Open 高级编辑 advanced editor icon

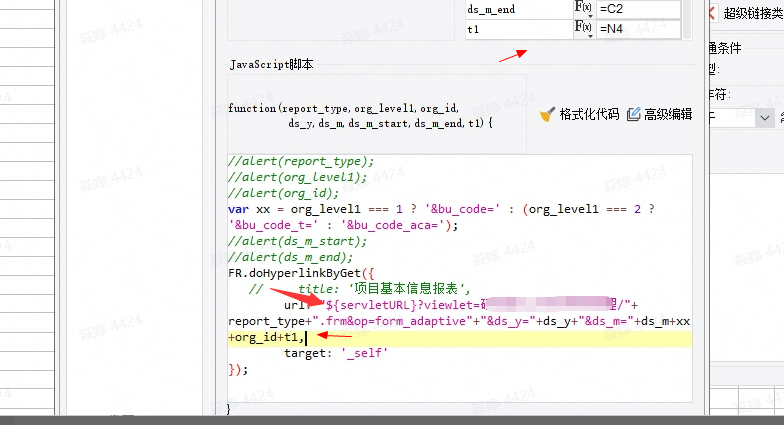[x=633, y=114]
